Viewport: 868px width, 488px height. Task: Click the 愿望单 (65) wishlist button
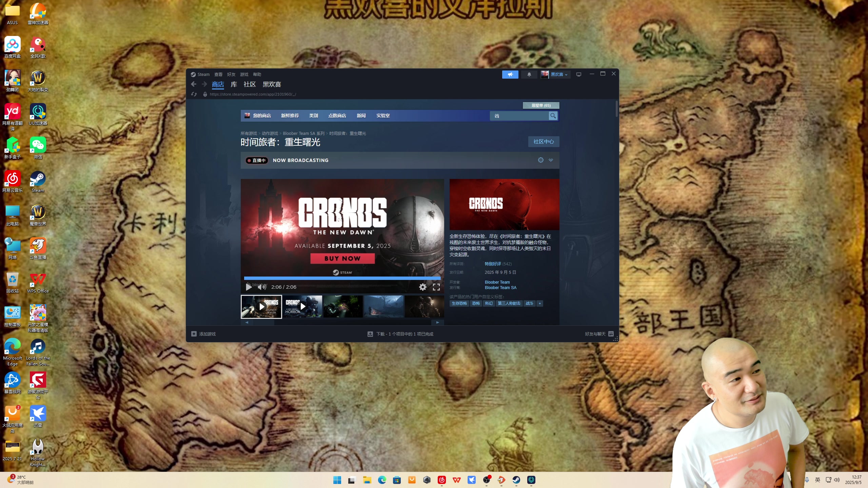[541, 105]
